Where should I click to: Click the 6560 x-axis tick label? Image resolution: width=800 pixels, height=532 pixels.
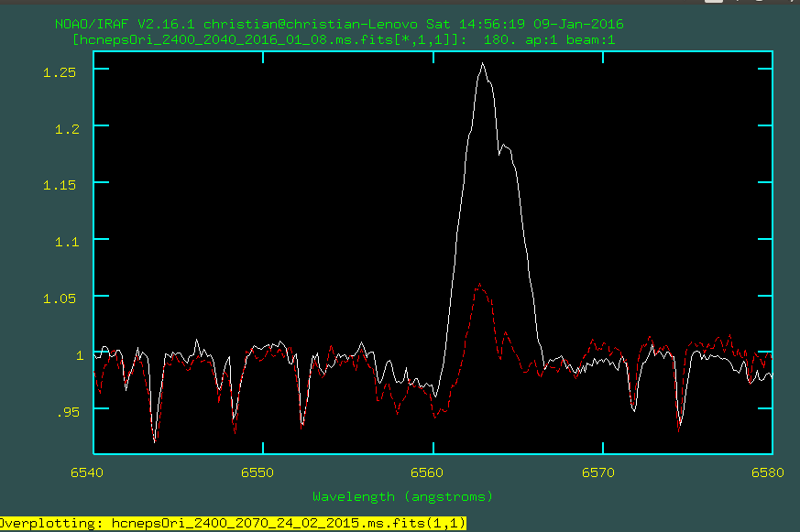pos(432,473)
